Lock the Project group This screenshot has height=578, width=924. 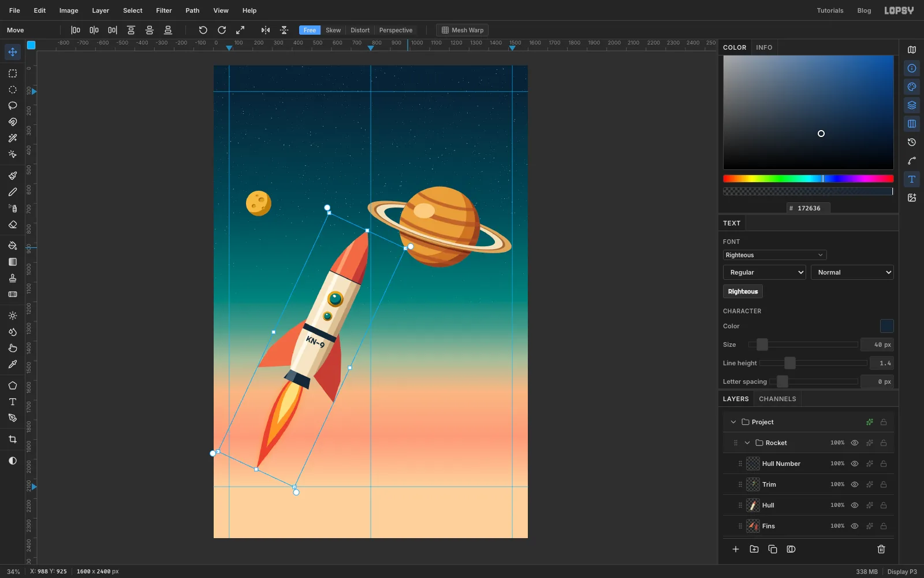click(884, 422)
